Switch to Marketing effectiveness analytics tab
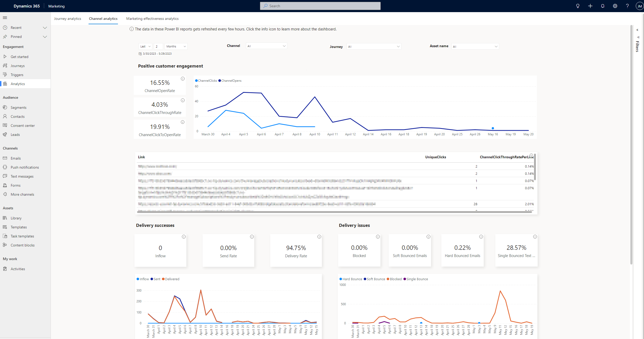Viewport: 644px width, 339px height. [152, 19]
